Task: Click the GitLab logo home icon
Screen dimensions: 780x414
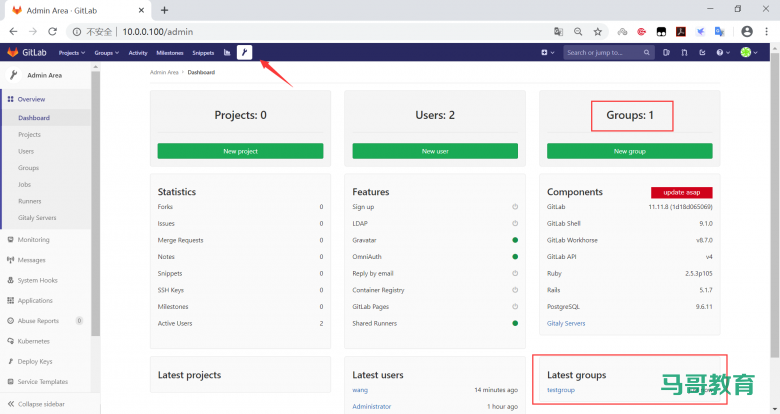Action: pos(13,52)
